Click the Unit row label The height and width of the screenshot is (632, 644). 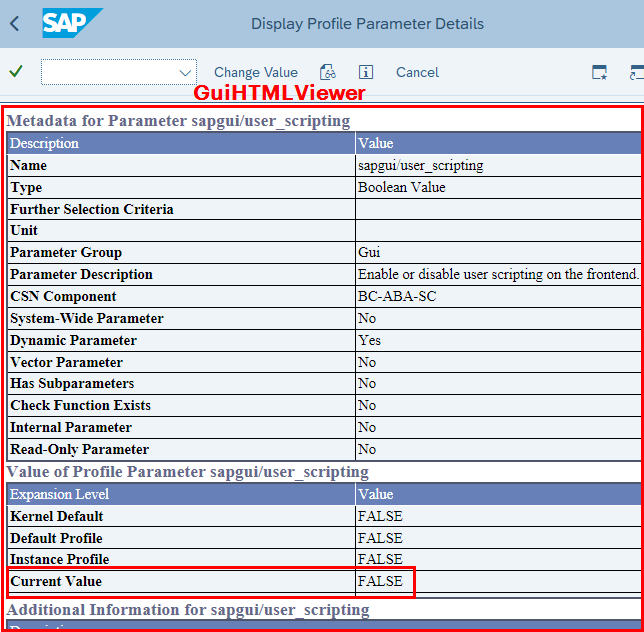pyautogui.click(x=24, y=230)
